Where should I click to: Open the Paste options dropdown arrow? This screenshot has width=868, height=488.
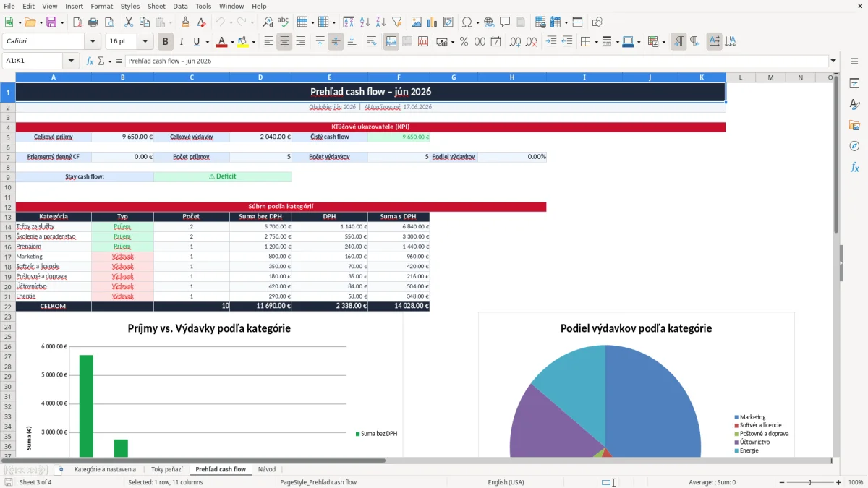(x=169, y=22)
